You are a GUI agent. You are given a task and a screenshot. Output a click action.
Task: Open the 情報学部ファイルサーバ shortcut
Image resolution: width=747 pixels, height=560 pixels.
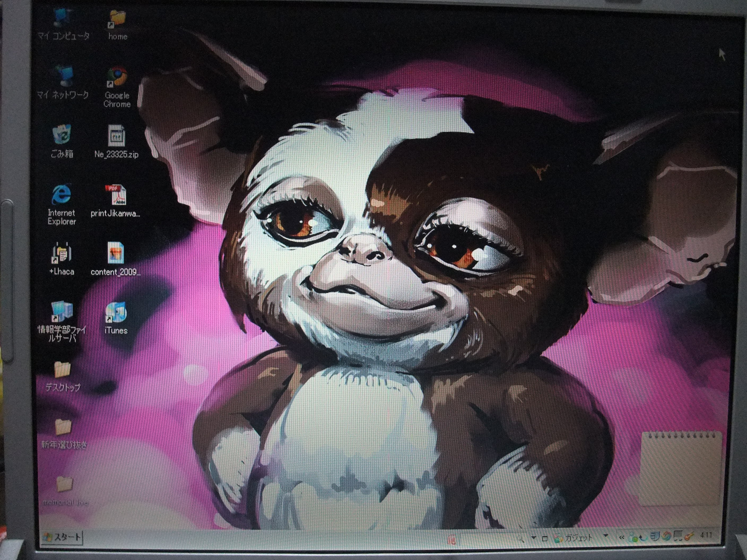click(x=62, y=322)
